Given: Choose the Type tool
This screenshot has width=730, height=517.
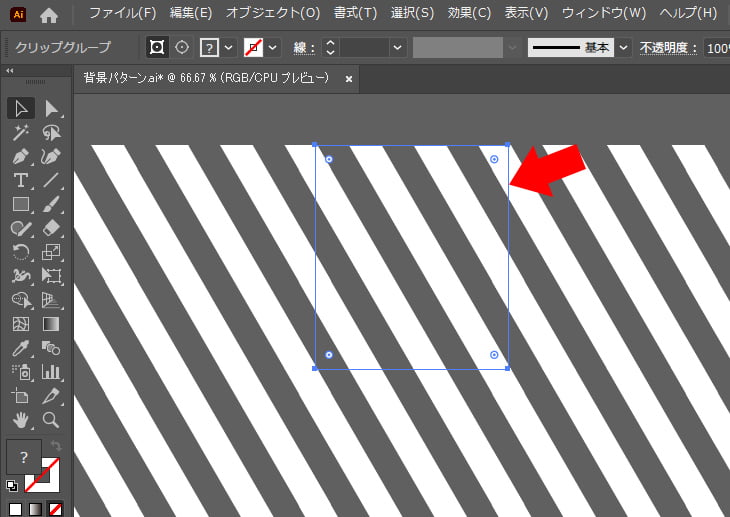Looking at the screenshot, I should (21, 181).
